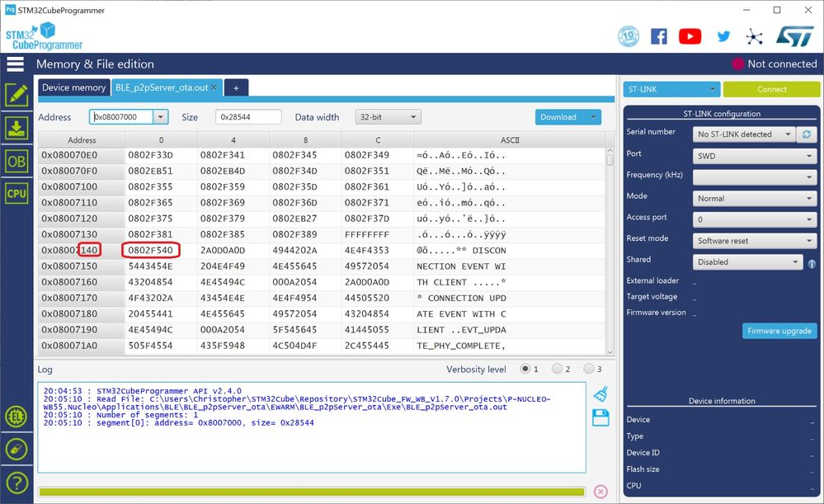Click the Download button
Viewport: 824px width, 504px height.
pos(560,117)
